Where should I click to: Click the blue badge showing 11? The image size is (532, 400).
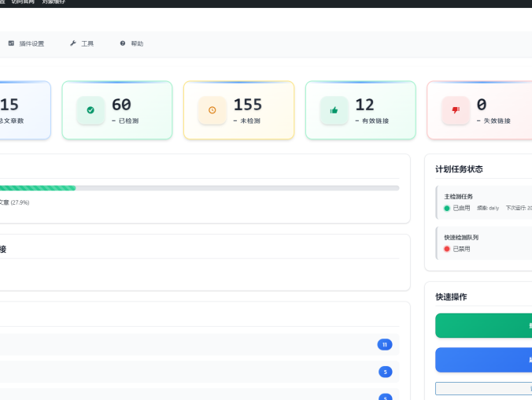click(385, 344)
